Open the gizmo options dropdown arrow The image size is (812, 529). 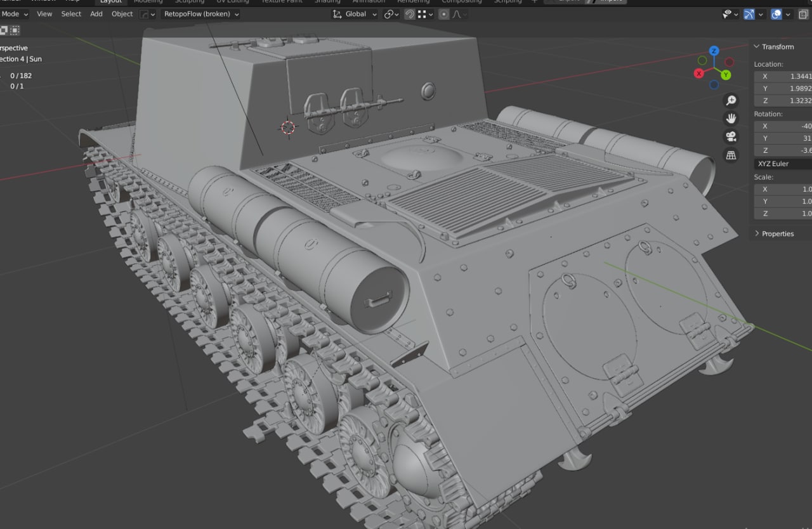[x=761, y=14]
